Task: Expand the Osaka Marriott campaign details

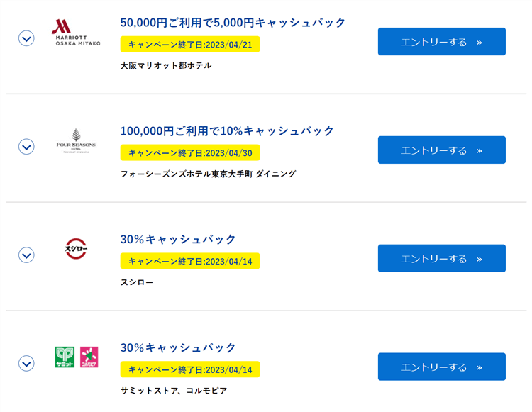Action: point(26,38)
